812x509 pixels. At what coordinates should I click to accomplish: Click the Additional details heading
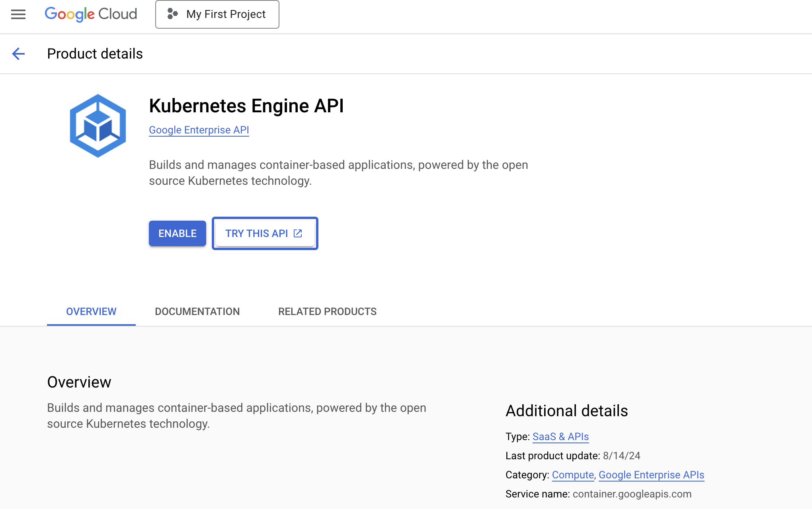(x=566, y=411)
